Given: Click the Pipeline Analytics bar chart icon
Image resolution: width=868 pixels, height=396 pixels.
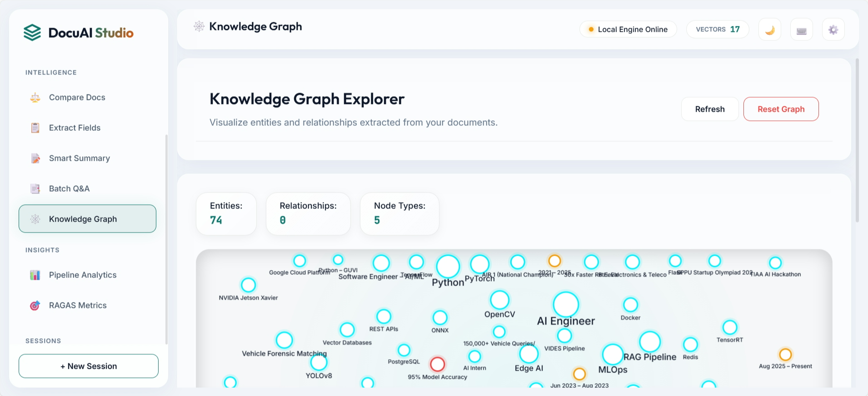Looking at the screenshot, I should (35, 275).
